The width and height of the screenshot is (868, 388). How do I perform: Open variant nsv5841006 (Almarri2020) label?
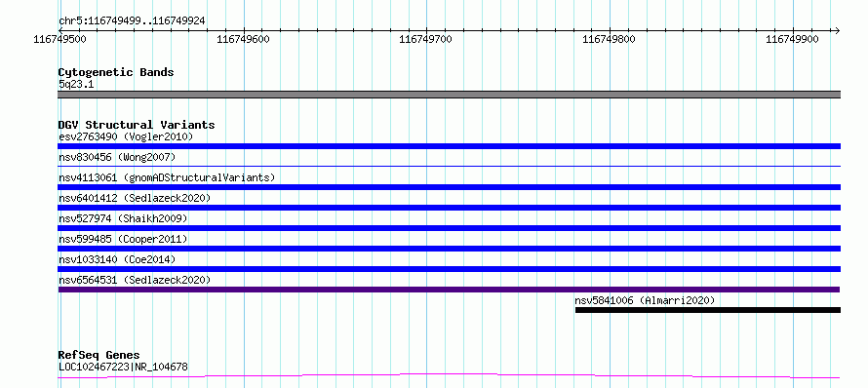[x=645, y=300]
